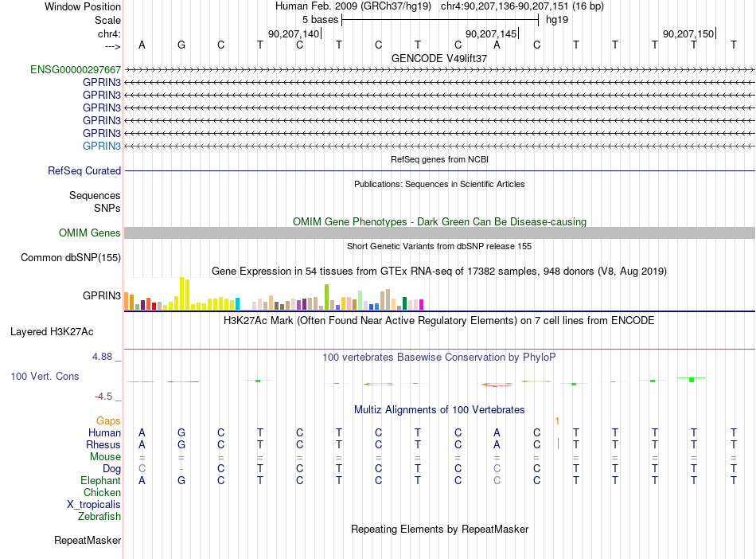Open the Multiz Alignments of 100 Vertebrates title
This screenshot has width=756, height=559.
coord(439,410)
